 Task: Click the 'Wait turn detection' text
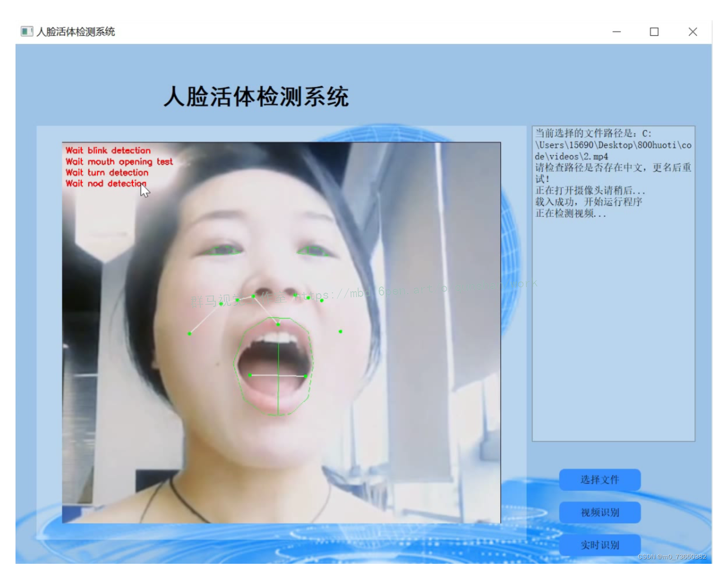pyautogui.click(x=107, y=173)
